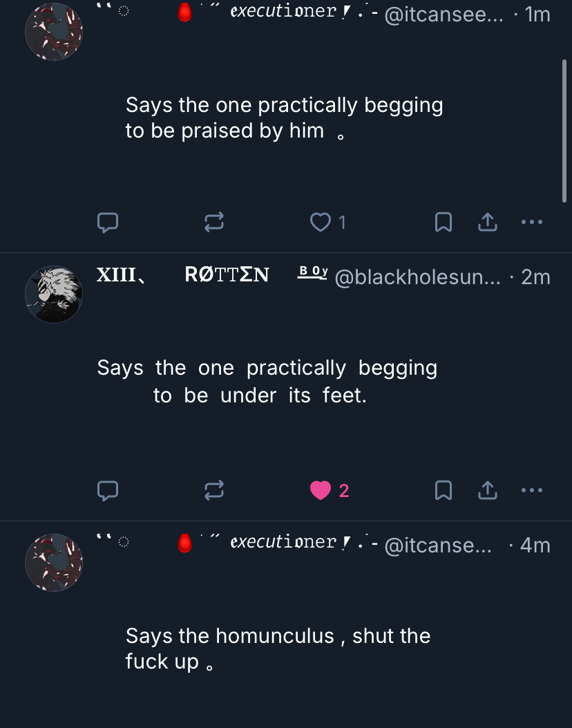The width and height of the screenshot is (572, 728).
Task: Retweet the "praised by him" tweet
Action: (x=214, y=222)
